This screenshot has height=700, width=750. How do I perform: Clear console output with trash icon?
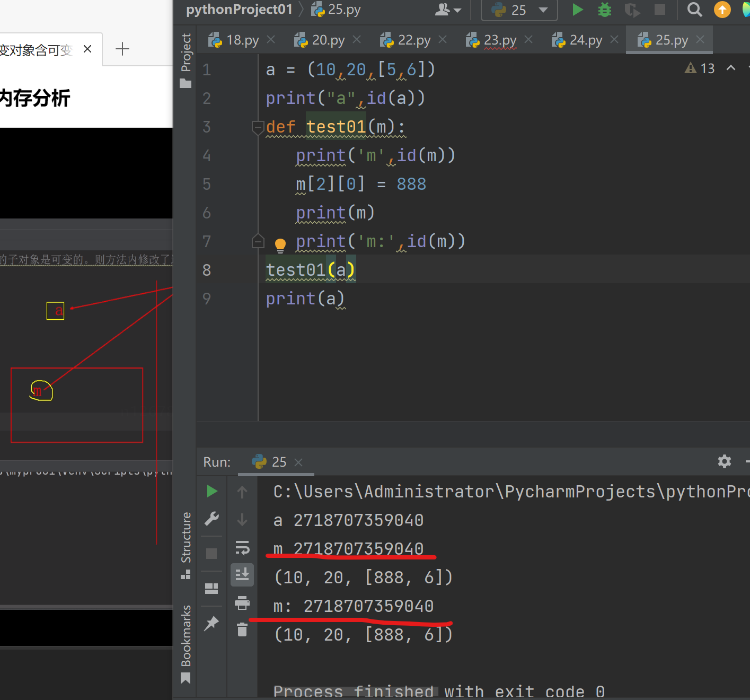(x=242, y=629)
